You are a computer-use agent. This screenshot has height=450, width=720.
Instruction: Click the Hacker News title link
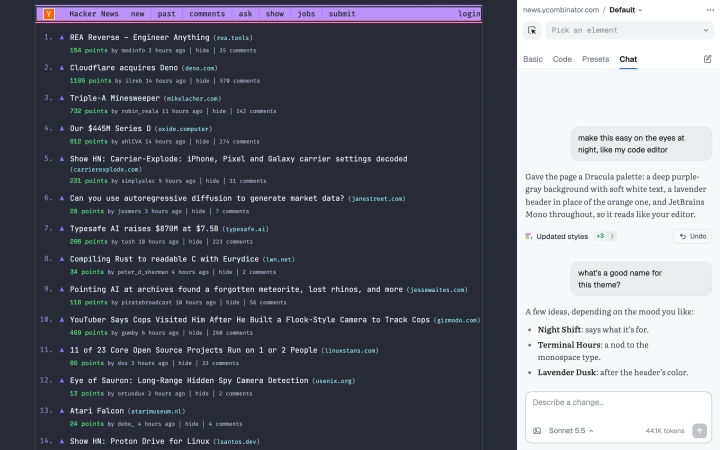click(94, 14)
